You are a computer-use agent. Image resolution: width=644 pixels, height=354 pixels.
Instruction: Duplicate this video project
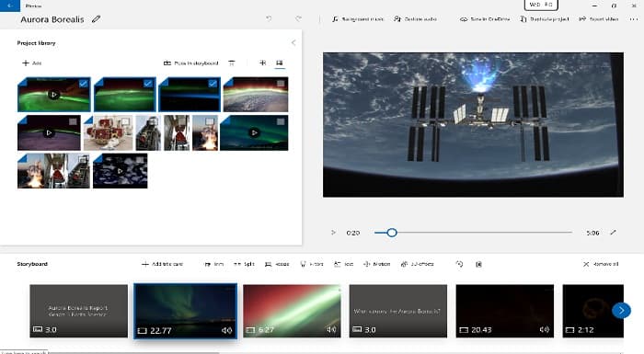click(x=545, y=19)
